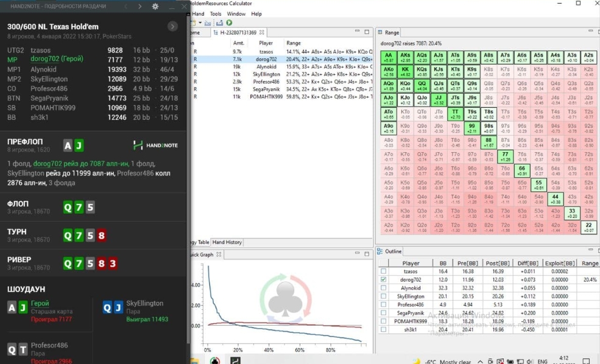This screenshot has width=600, height=364.
Task: Click Герой link in showdown section
Action: (40, 303)
